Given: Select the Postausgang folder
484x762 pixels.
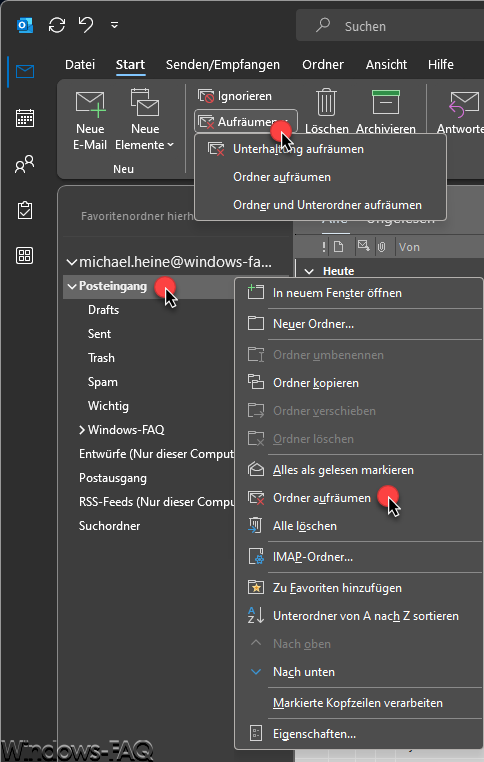Looking at the screenshot, I should [x=113, y=478].
